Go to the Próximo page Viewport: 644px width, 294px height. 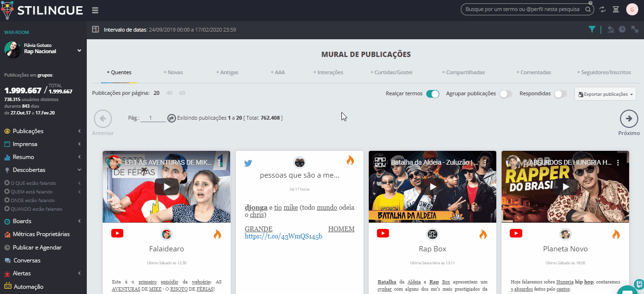tap(629, 118)
